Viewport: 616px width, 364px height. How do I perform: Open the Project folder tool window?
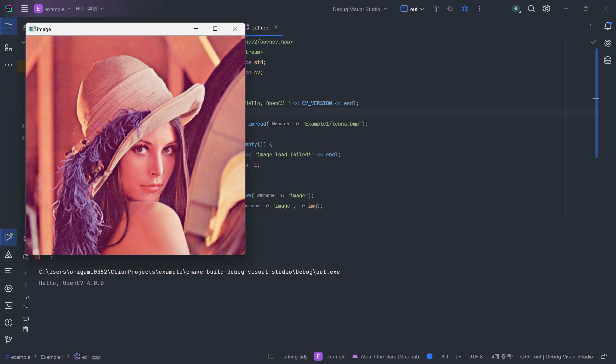(9, 26)
